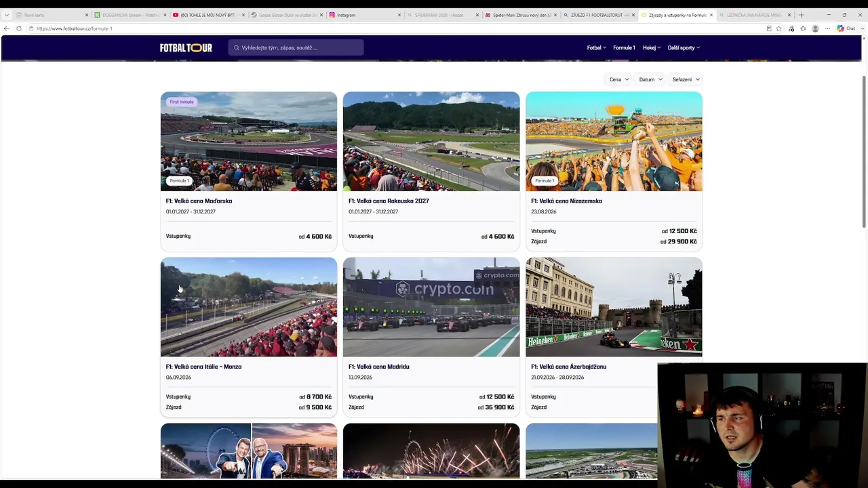
Task: Open F1: Velká cena Ázerbájdžánu link
Action: click(568, 367)
